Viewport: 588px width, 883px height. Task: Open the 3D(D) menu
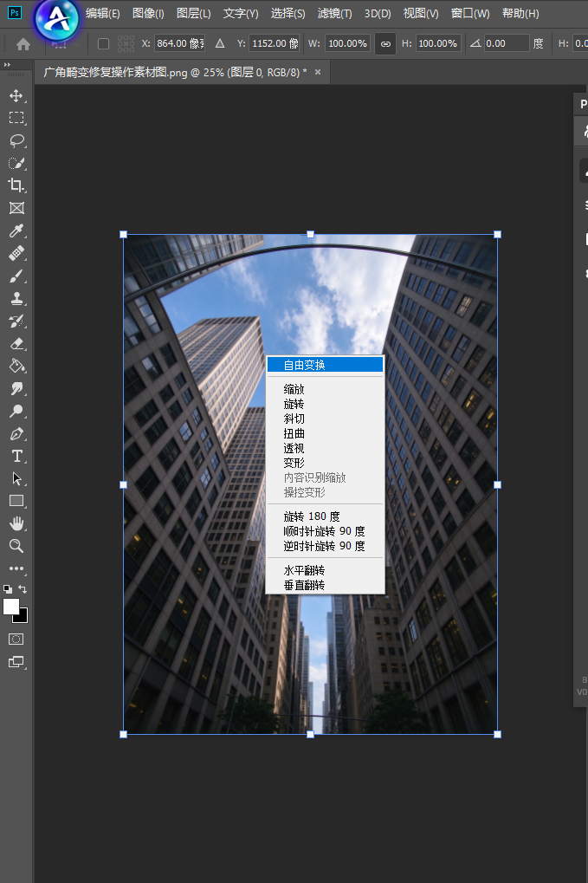(378, 14)
